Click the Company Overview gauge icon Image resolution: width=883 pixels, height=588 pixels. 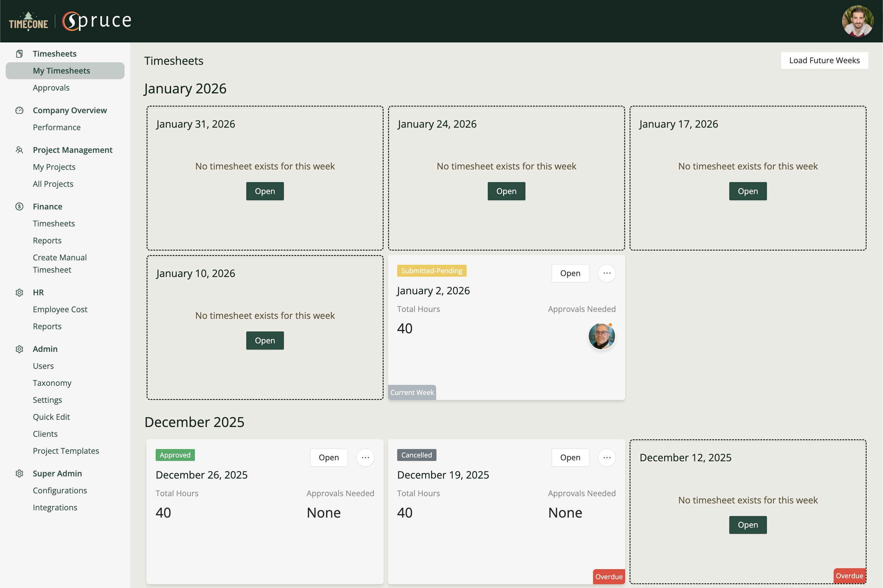point(19,110)
